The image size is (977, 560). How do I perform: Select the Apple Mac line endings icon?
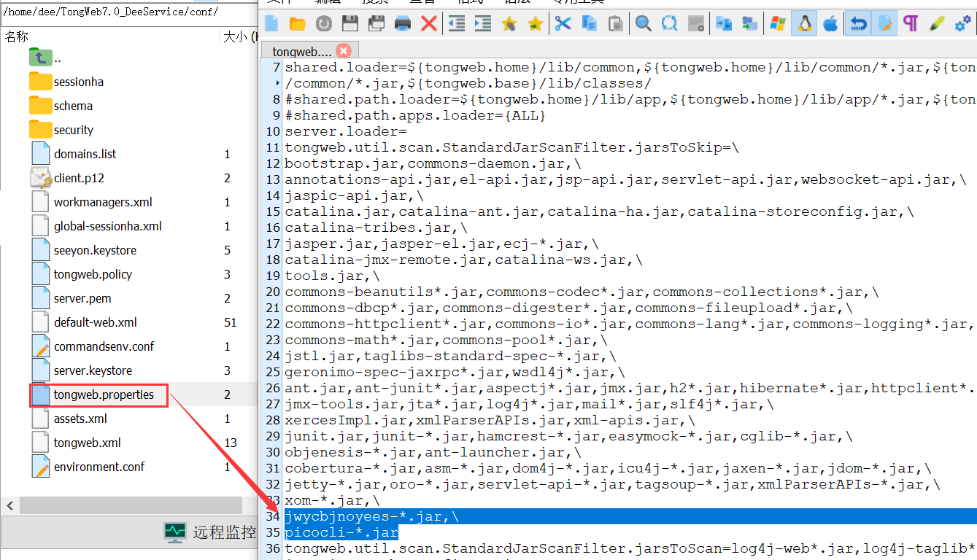pos(830,24)
